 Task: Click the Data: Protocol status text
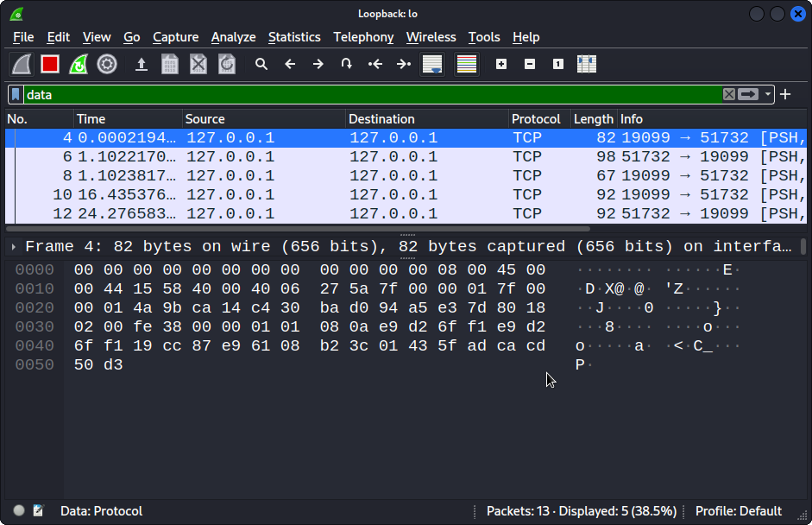pyautogui.click(x=102, y=511)
